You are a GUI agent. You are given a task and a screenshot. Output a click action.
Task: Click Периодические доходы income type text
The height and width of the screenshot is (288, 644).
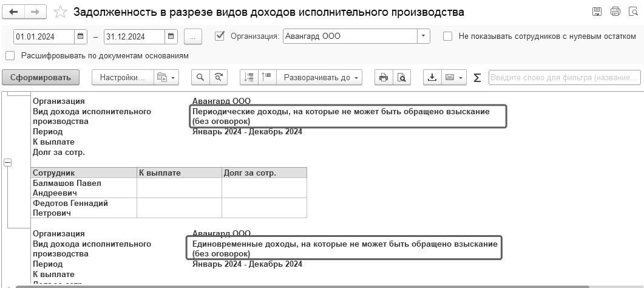[341, 116]
